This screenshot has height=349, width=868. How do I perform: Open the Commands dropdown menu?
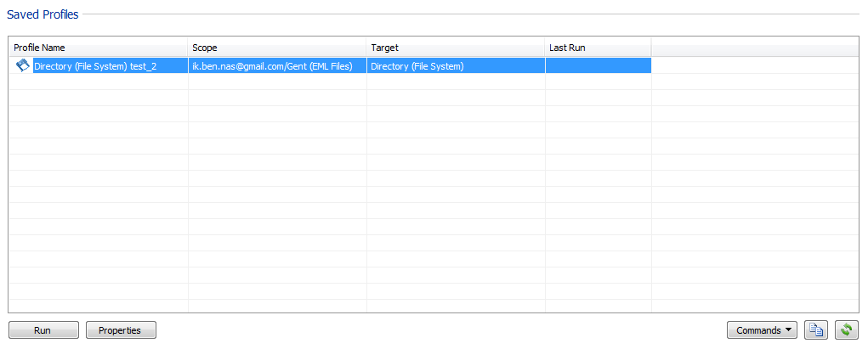point(762,330)
